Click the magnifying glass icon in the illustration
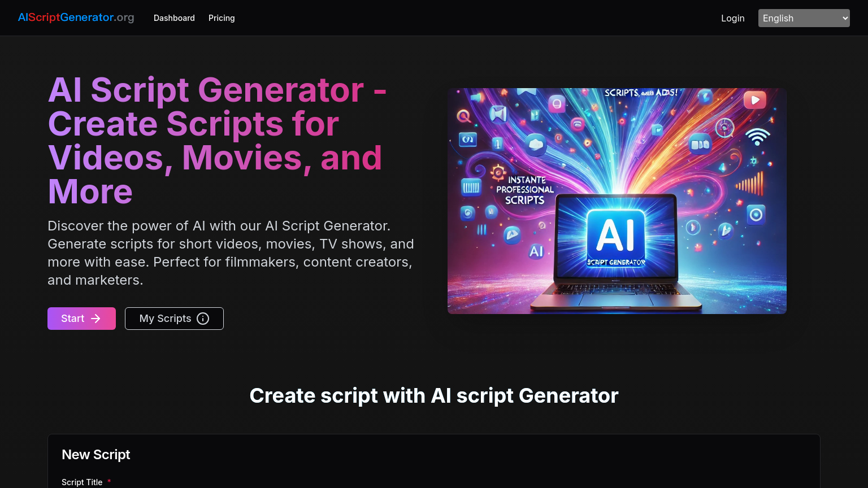The height and width of the screenshot is (488, 868). pos(463,116)
